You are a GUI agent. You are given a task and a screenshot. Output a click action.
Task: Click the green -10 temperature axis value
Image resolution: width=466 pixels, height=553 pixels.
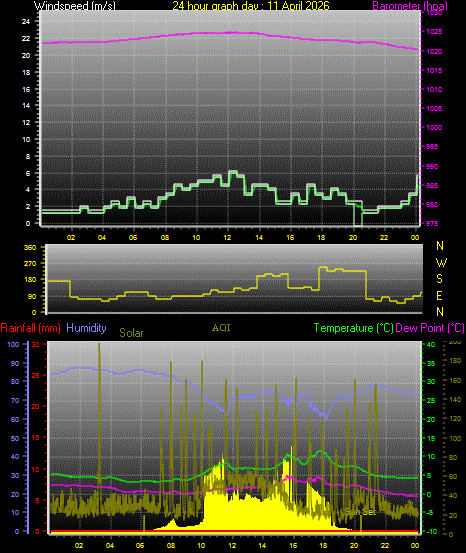coord(431,532)
